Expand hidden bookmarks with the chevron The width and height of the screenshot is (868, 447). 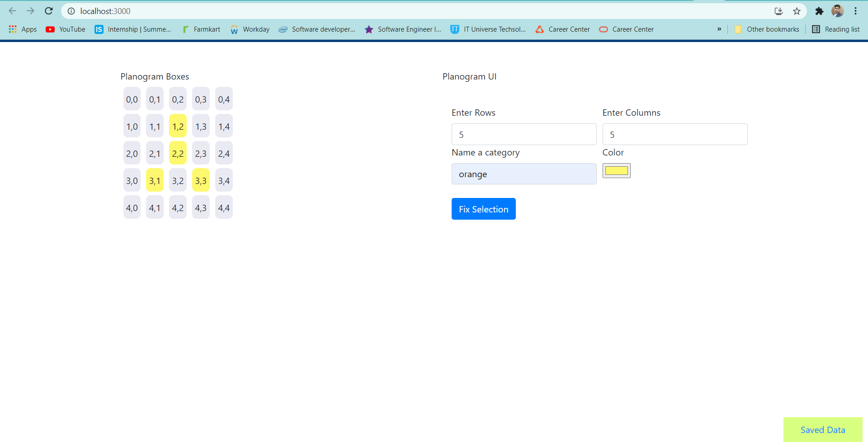(719, 29)
